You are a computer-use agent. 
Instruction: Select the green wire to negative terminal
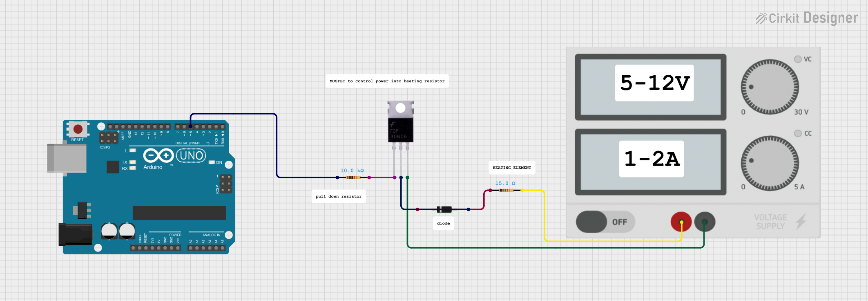[x=556, y=247]
